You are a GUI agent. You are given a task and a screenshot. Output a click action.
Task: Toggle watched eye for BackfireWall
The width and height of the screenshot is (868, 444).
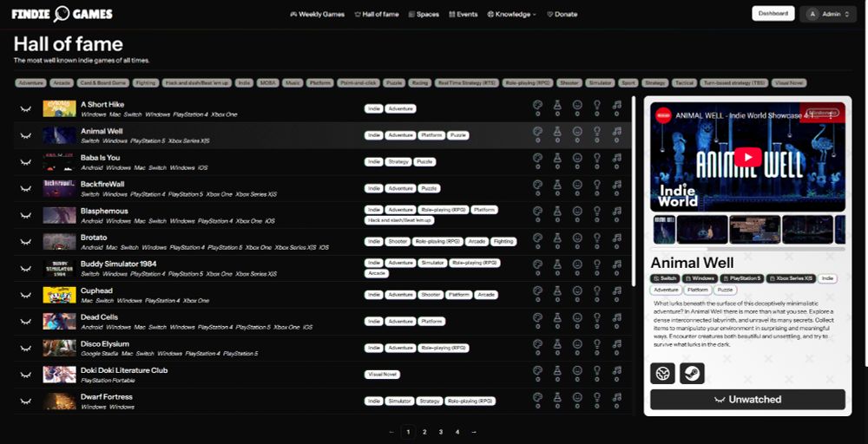pos(25,188)
